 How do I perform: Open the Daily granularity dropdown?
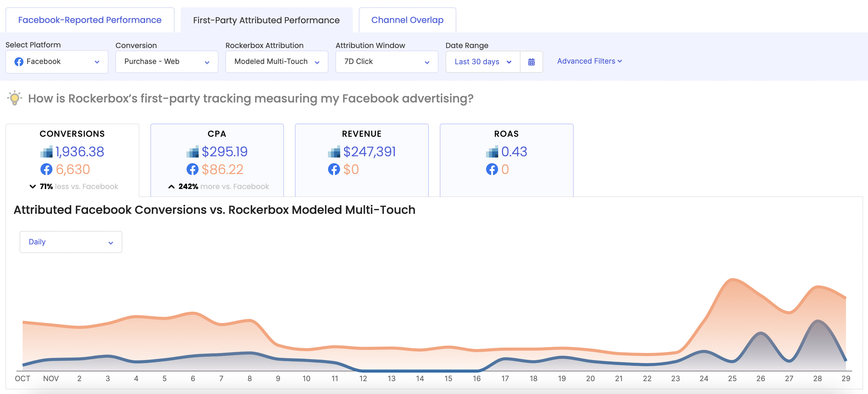click(71, 242)
